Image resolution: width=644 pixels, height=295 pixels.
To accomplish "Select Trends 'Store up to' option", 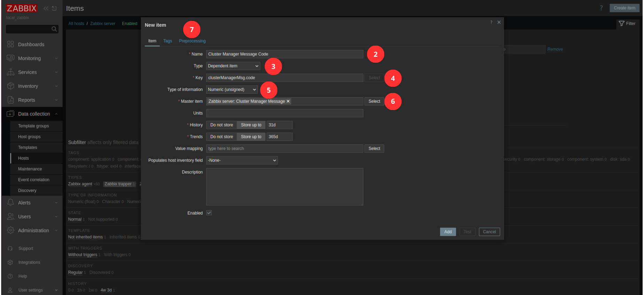I will tap(251, 137).
